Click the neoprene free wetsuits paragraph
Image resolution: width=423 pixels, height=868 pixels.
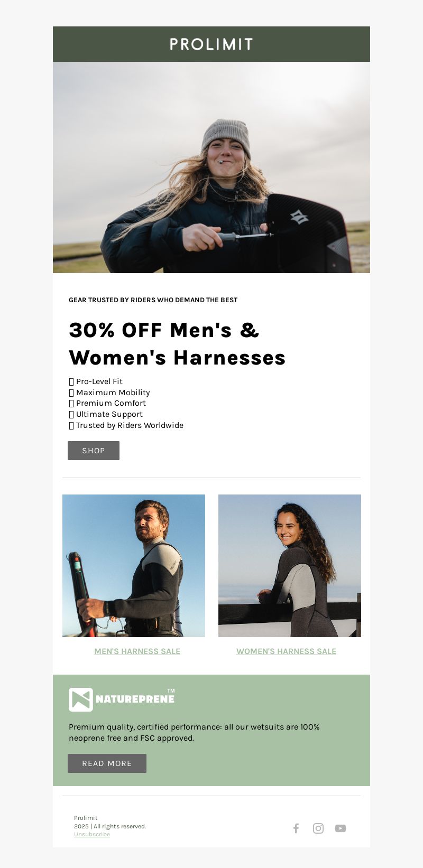[194, 732]
